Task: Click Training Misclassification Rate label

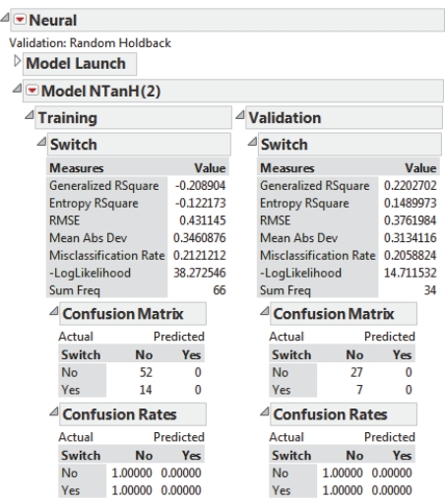Action: (x=107, y=255)
